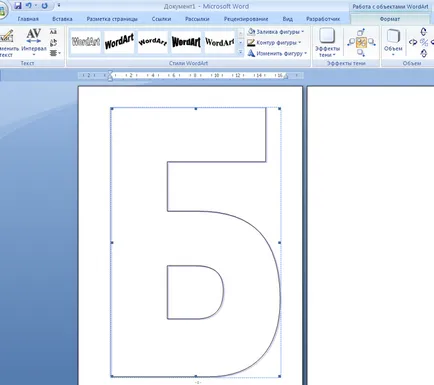
Task: Open the Интервал spacing dropdown
Action: pos(34,43)
